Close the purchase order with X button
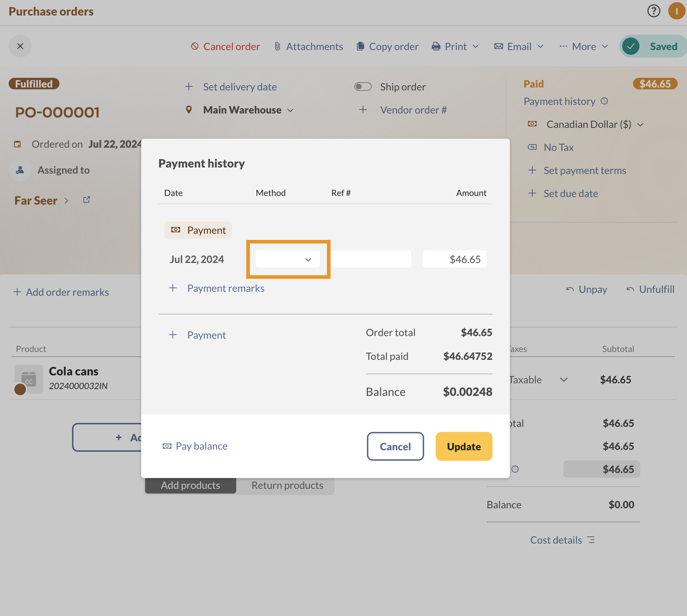This screenshot has height=616, width=687. [x=20, y=46]
